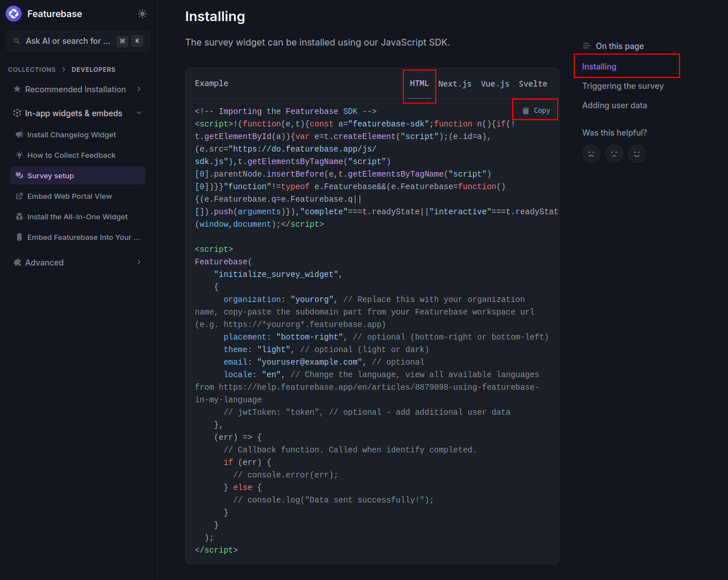Expand Recommended Installation chevron
The height and width of the screenshot is (580, 728).
(x=139, y=89)
